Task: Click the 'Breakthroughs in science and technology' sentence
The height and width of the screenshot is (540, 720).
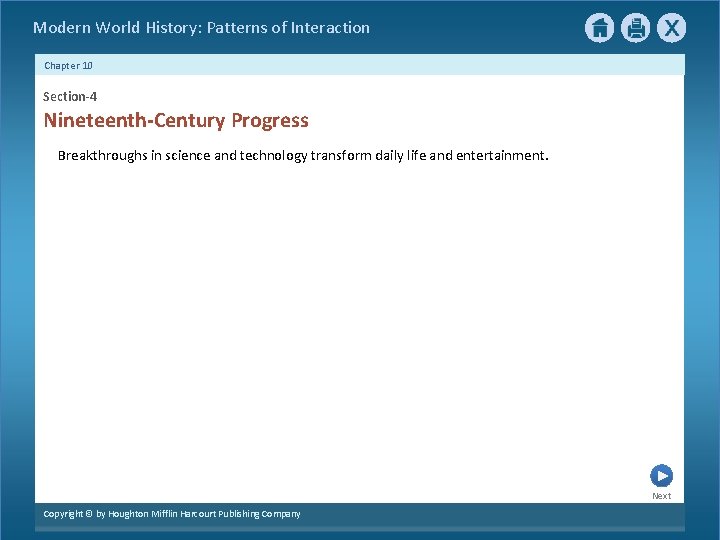Action: [x=303, y=156]
